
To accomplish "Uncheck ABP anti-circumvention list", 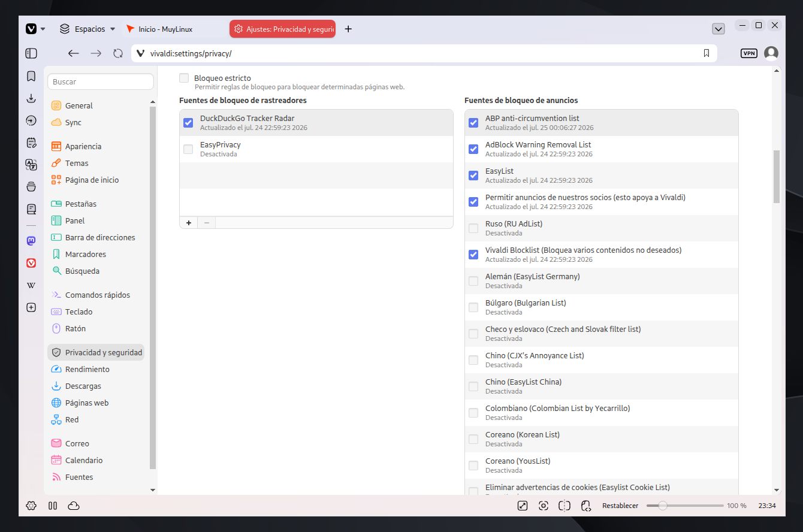I will 473,123.
